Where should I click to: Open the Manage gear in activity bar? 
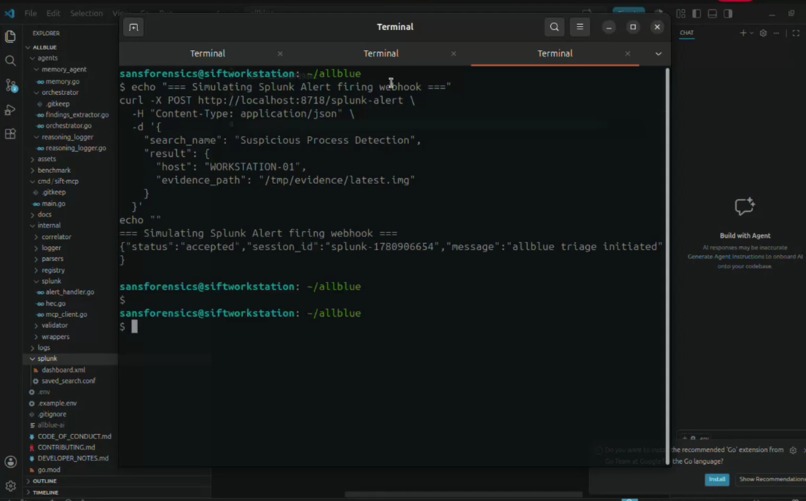tap(10, 486)
